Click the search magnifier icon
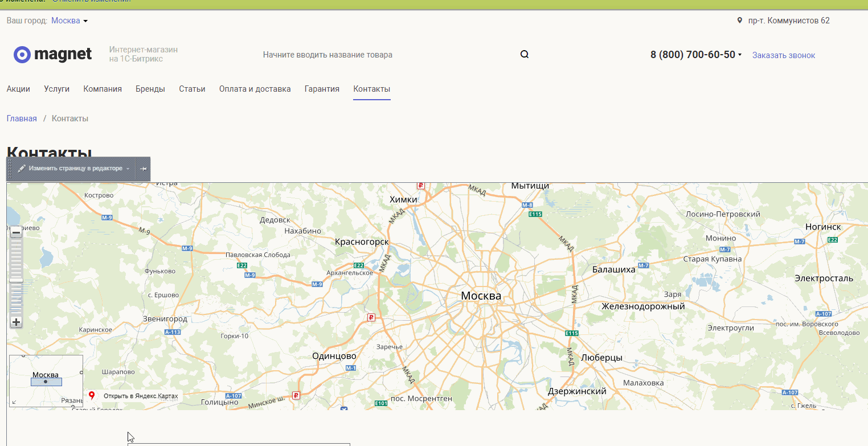868x446 pixels. 525,55
